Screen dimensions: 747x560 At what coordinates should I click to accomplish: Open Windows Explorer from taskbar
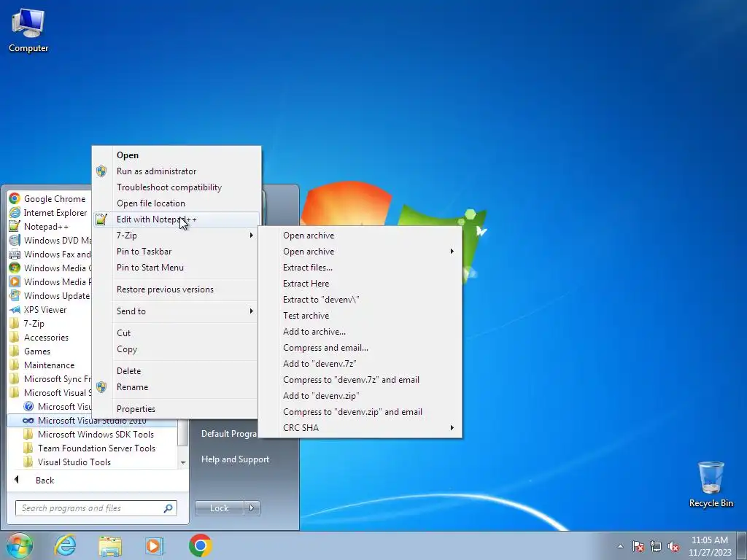(110, 545)
